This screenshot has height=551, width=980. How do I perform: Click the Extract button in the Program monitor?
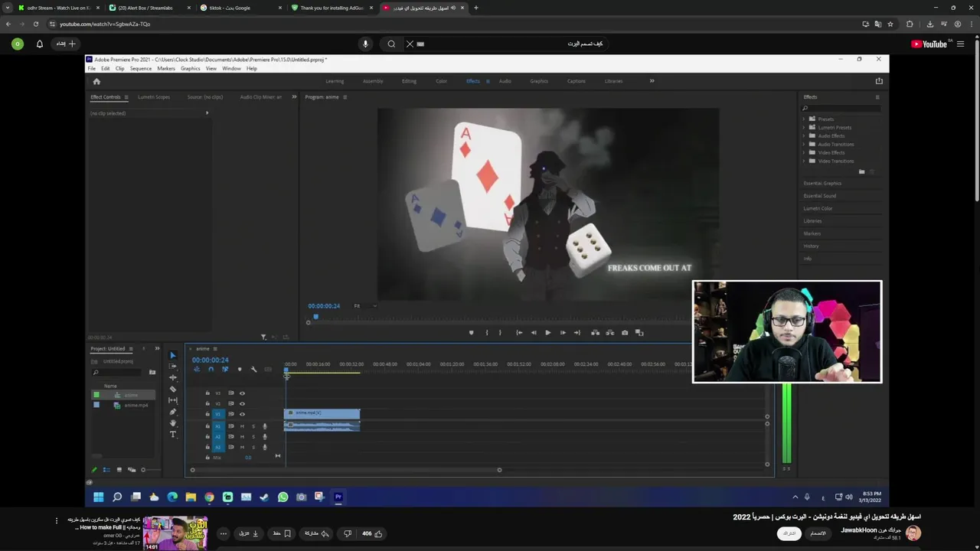click(x=609, y=333)
